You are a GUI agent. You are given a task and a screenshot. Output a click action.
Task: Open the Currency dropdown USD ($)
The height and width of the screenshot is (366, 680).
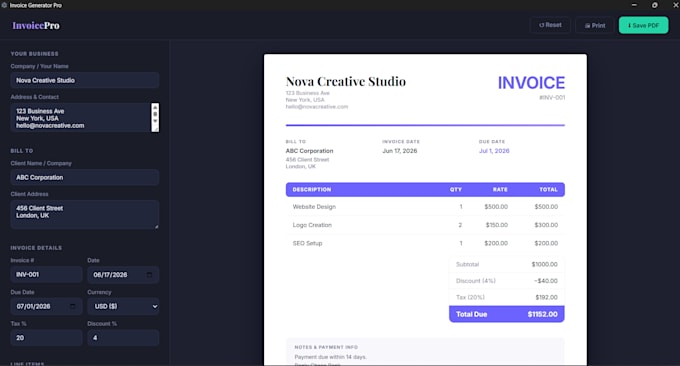(123, 306)
